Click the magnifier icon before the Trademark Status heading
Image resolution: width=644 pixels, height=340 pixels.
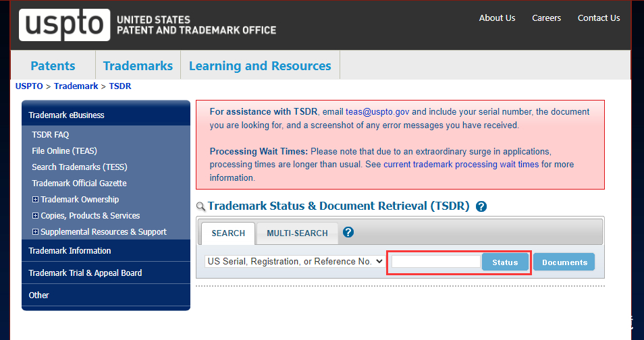(x=201, y=206)
